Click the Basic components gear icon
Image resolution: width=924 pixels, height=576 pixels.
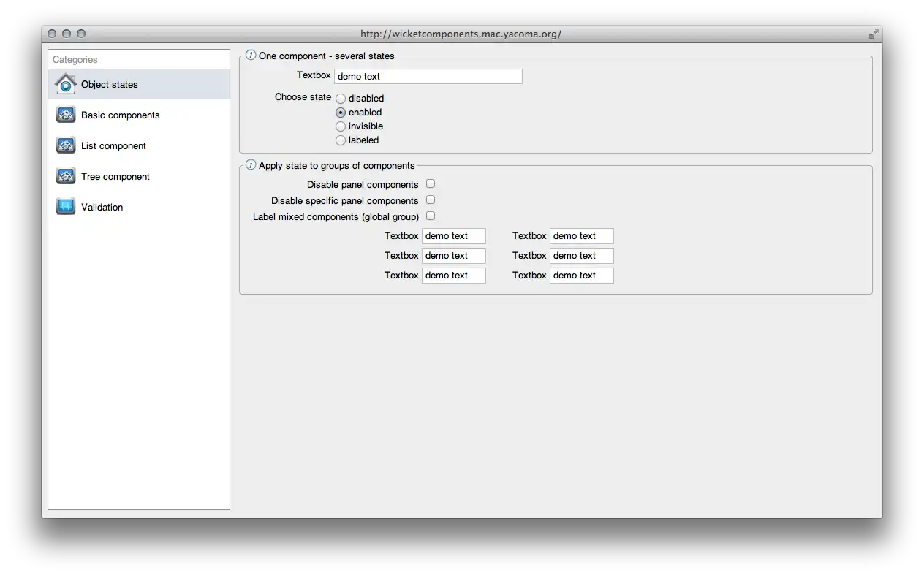tap(66, 115)
